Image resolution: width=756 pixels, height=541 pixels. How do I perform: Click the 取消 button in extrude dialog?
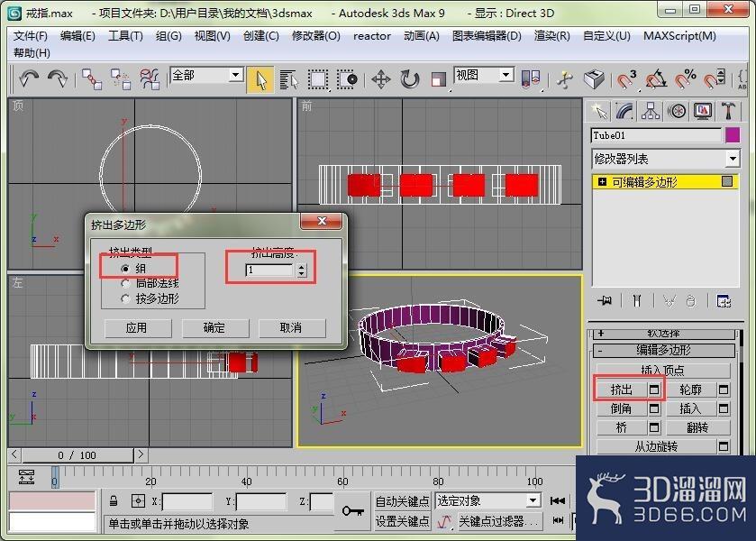291,328
